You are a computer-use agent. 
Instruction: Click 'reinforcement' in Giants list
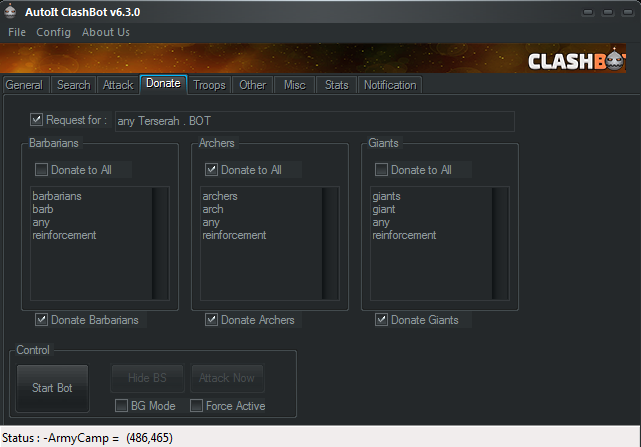pos(404,235)
